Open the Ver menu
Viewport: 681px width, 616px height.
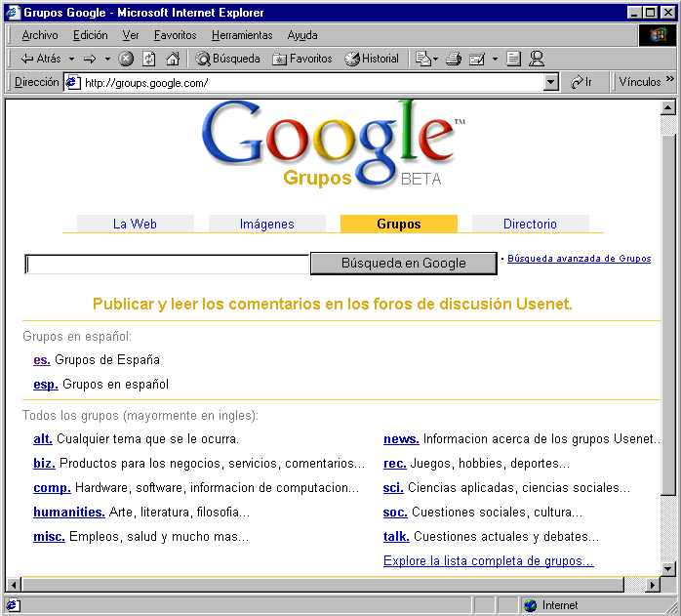131,35
